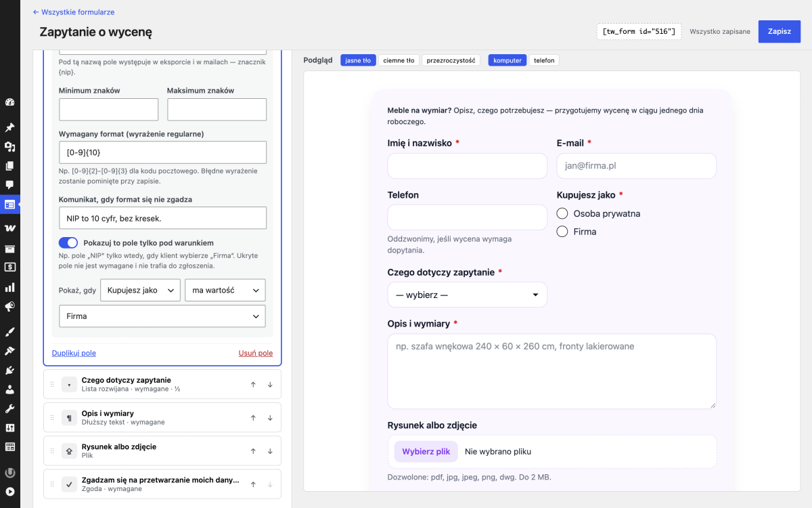The height and width of the screenshot is (508, 812).
Task: Click the 'Wybierz plik' file button
Action: click(x=426, y=452)
